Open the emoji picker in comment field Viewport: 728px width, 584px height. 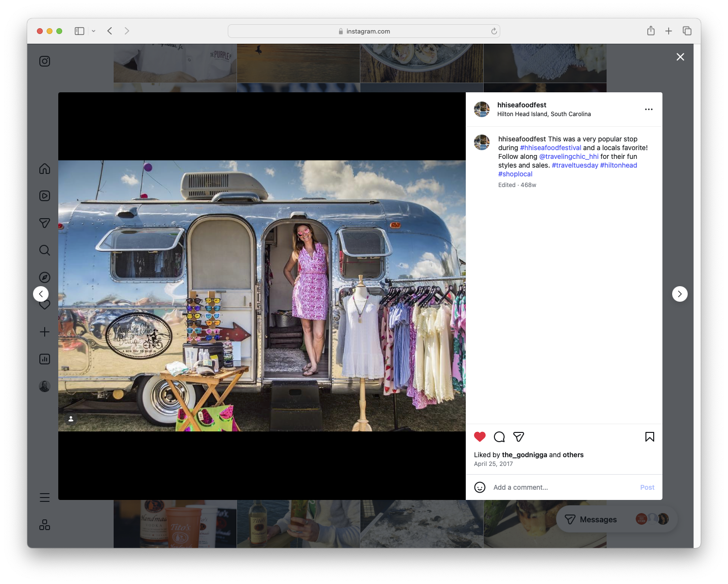coord(480,487)
